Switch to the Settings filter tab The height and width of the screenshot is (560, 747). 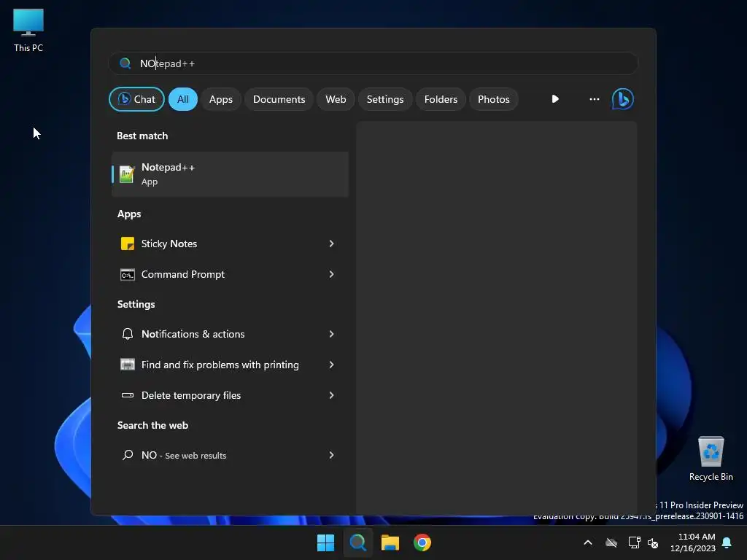coord(385,99)
